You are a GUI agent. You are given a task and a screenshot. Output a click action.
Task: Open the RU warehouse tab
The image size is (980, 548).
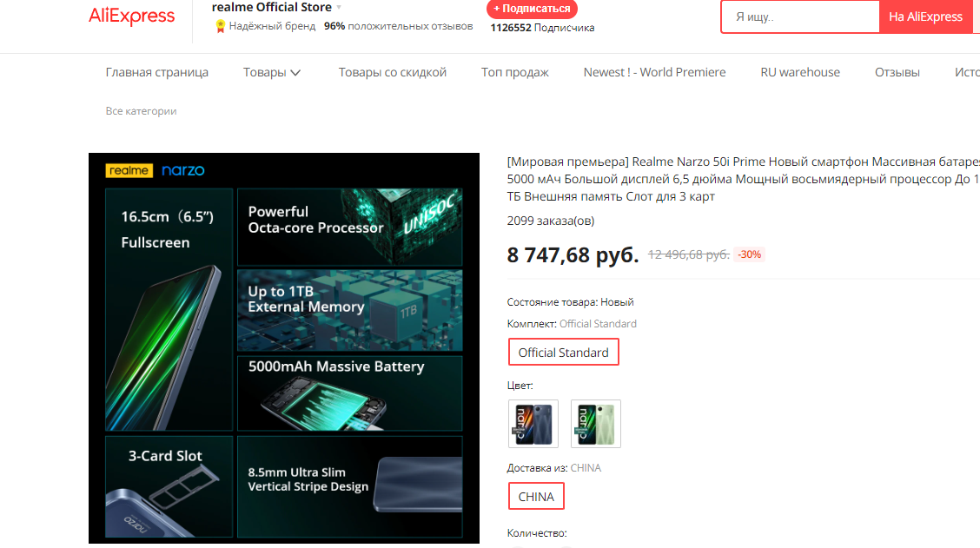pos(800,72)
